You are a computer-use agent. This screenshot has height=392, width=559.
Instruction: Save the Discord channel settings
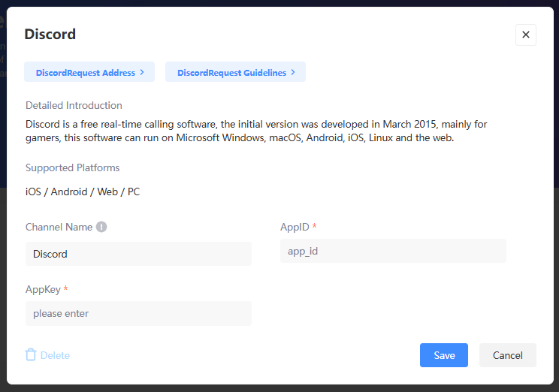444,355
